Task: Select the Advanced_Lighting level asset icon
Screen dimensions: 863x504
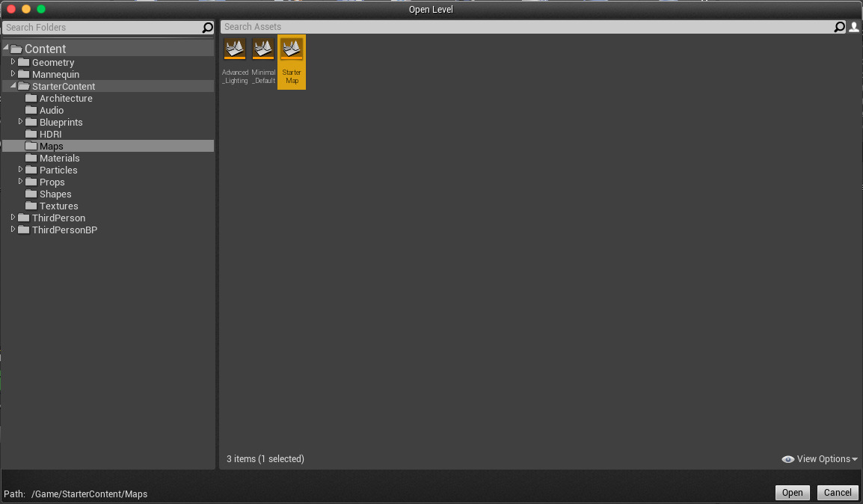Action: [x=234, y=49]
